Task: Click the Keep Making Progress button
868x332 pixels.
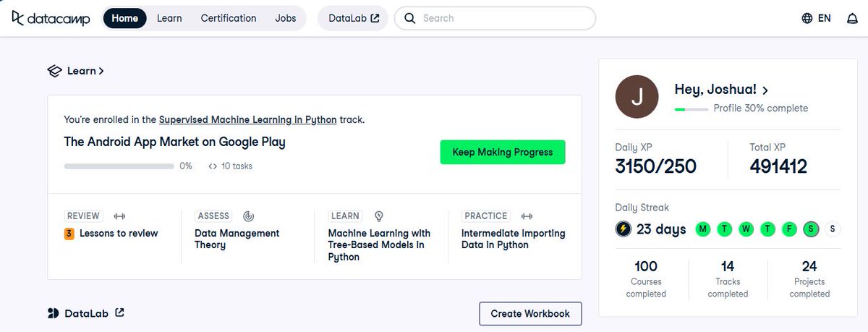Action: [x=503, y=152]
